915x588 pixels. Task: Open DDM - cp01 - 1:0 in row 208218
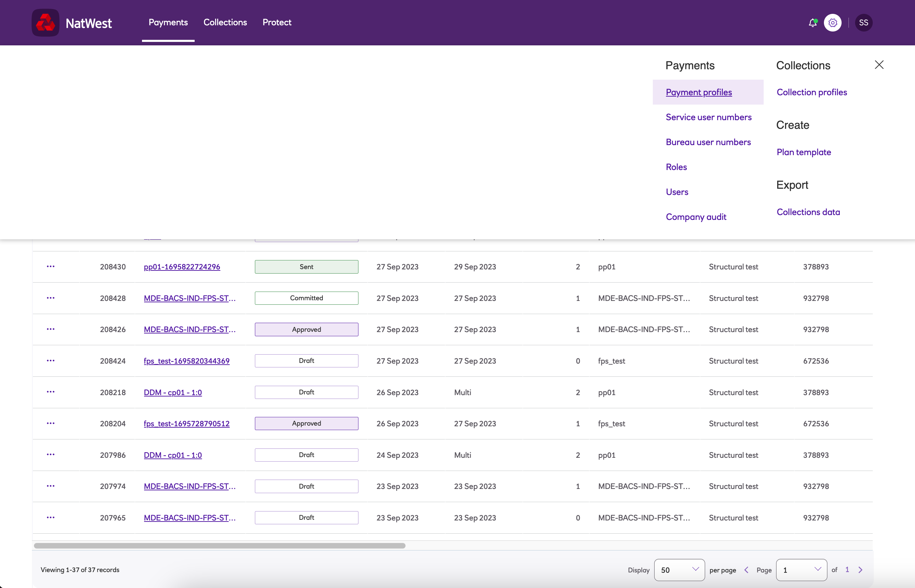tap(172, 392)
